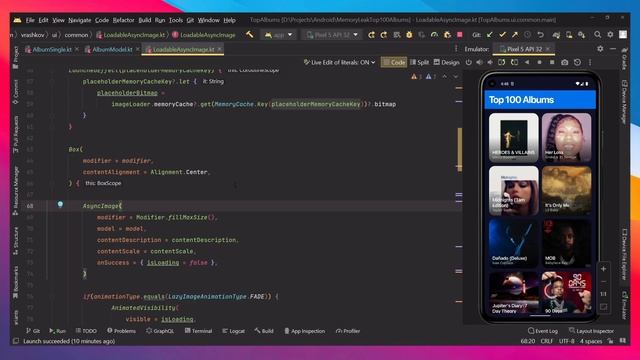
Task: Open the Layout Inspector button
Action: (591, 331)
